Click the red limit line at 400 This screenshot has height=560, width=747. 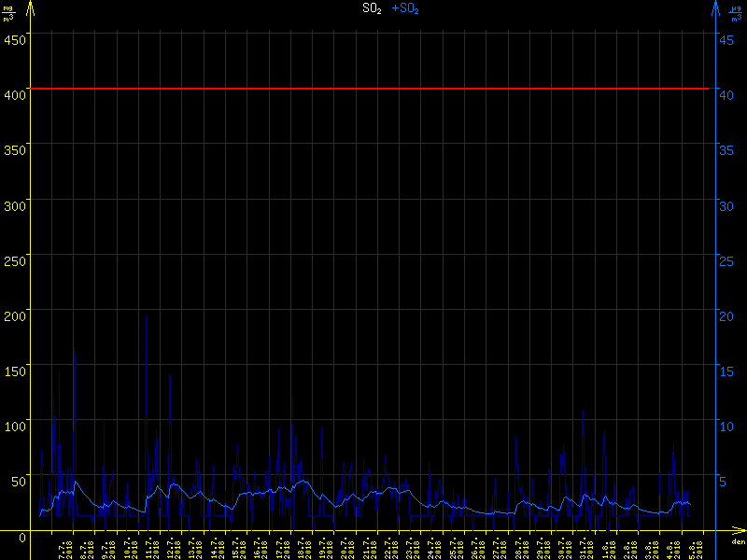[373, 89]
